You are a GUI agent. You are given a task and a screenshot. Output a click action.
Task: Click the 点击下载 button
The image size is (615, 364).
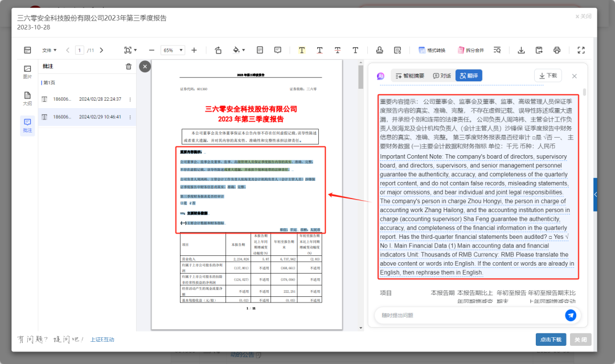click(x=551, y=340)
